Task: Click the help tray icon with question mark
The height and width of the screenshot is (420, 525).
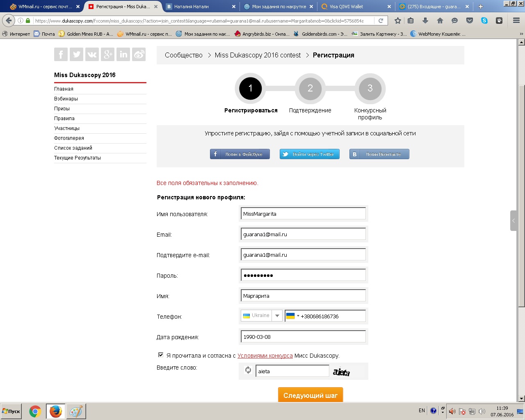Action: (433, 411)
